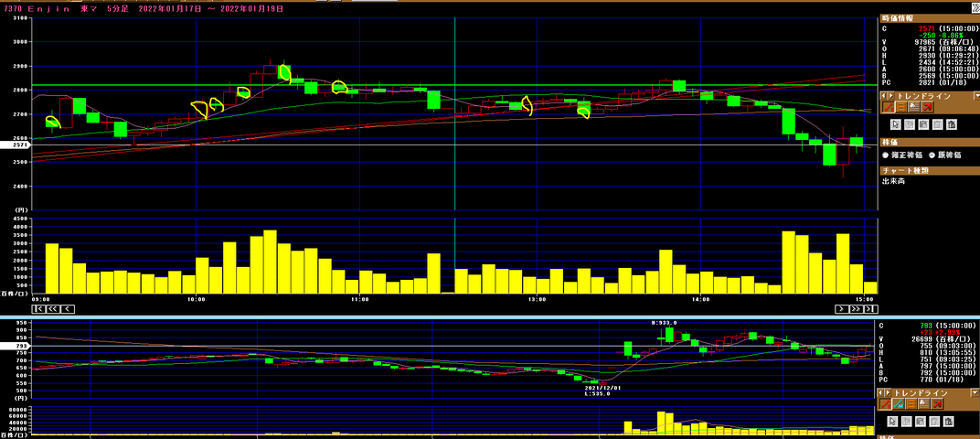980x439 pixels.
Task: Activate the pointer select tool in the upper chart panel
Action: 896,124
